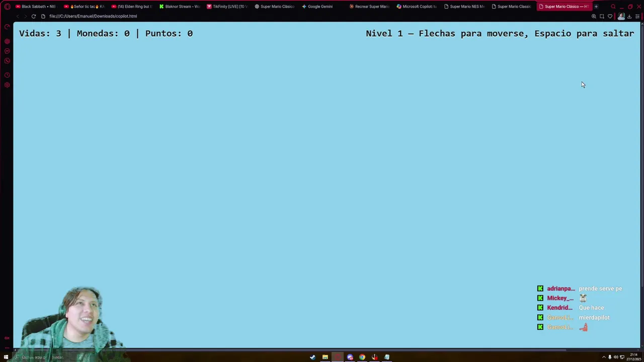
Task: Click the chat username 'Mickey_...'
Action: [560, 298]
